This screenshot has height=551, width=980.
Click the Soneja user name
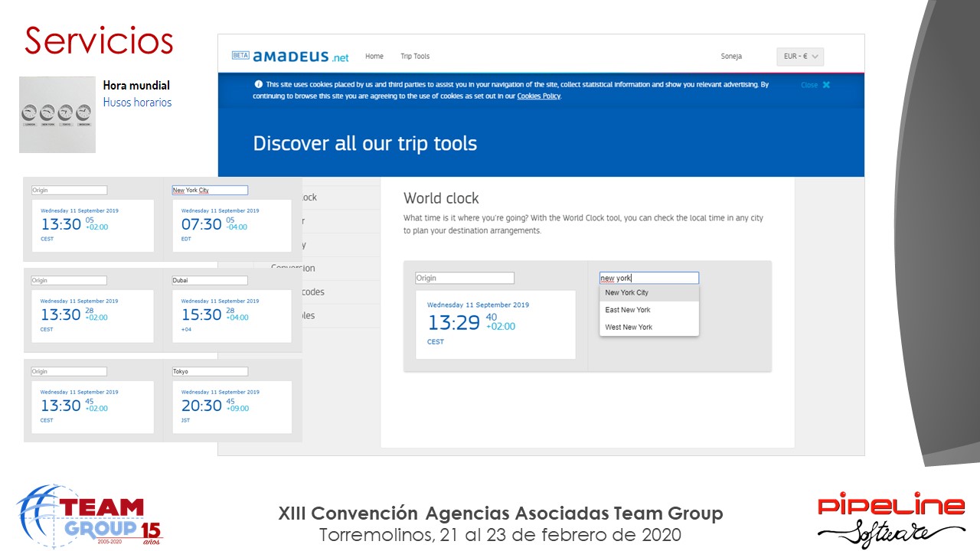tap(731, 57)
